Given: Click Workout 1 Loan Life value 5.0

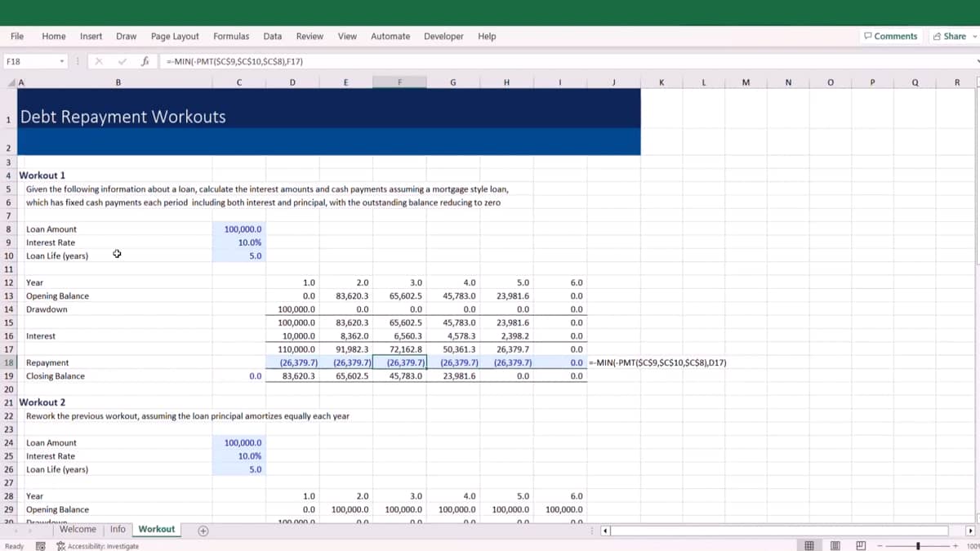Looking at the screenshot, I should tap(238, 256).
